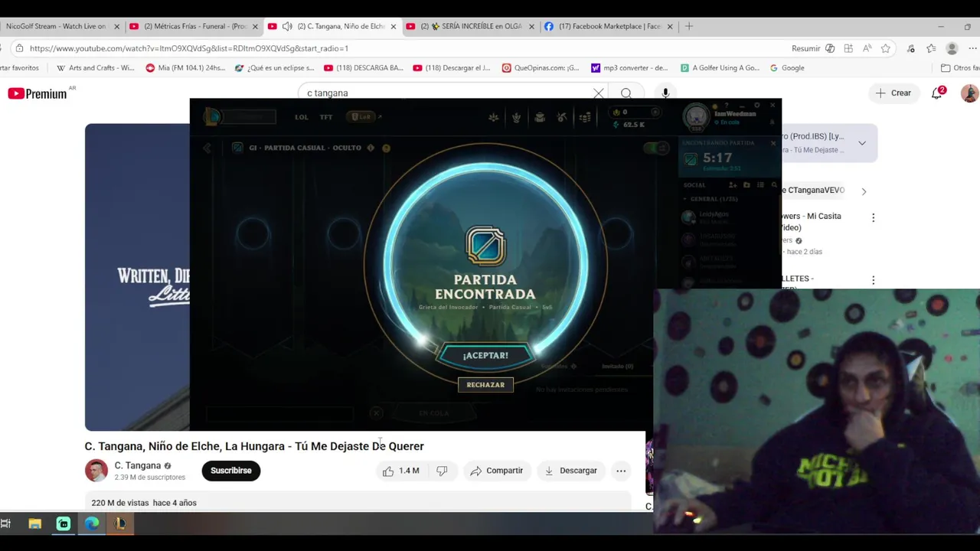Viewport: 980px width, 551px height.
Task: Open Arts and Crafts bookmark
Action: click(x=95, y=68)
